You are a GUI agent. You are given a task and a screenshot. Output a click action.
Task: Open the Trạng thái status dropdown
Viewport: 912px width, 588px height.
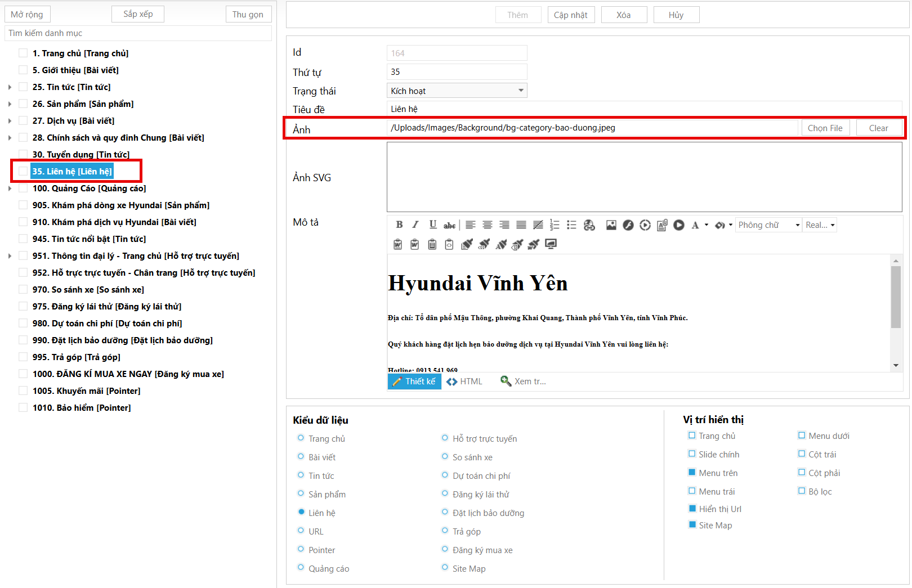pos(457,91)
